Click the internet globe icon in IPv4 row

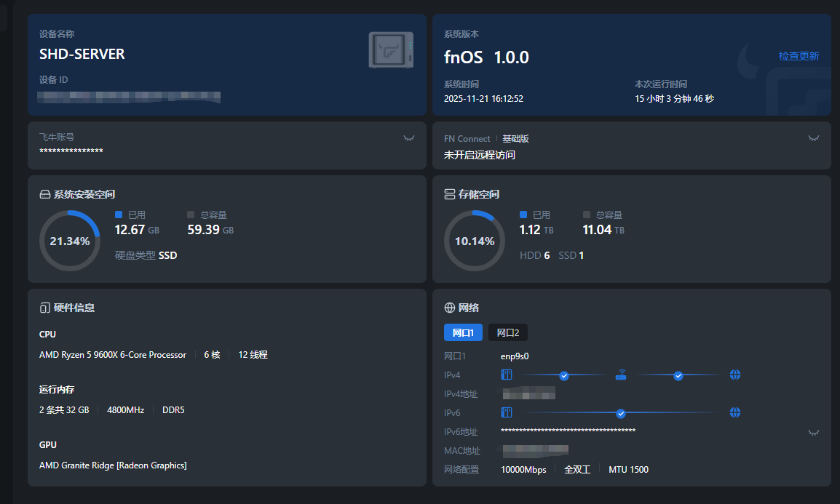click(735, 375)
